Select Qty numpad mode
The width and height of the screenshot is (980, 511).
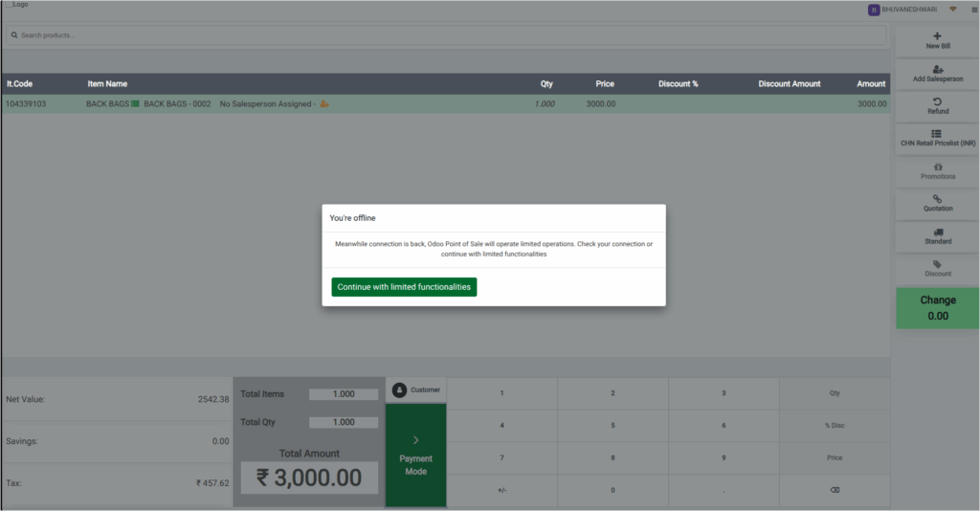pos(835,393)
